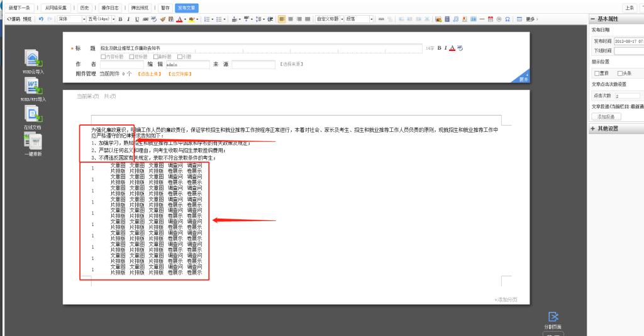Screen dimensions: 644x336
Task: Enable the 副标题 checkbox
Action: tap(154, 57)
